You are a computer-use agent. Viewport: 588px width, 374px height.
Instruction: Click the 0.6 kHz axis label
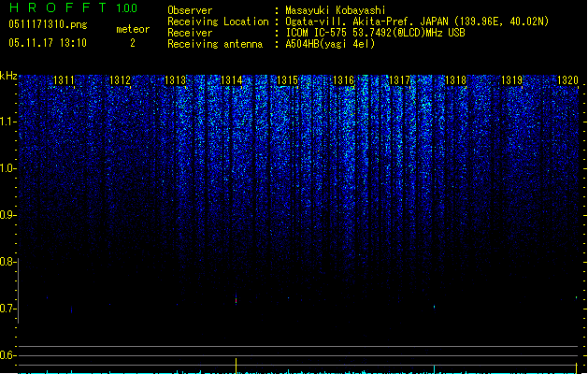[x=8, y=355]
